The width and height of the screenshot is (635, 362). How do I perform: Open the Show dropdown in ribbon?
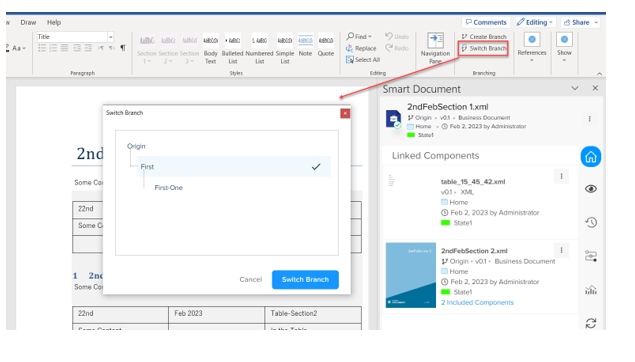[x=564, y=47]
